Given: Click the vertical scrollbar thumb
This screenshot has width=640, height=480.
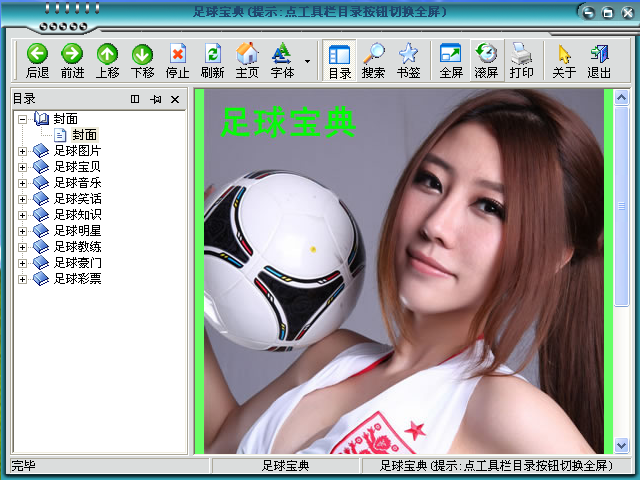Looking at the screenshot, I should point(621,206).
